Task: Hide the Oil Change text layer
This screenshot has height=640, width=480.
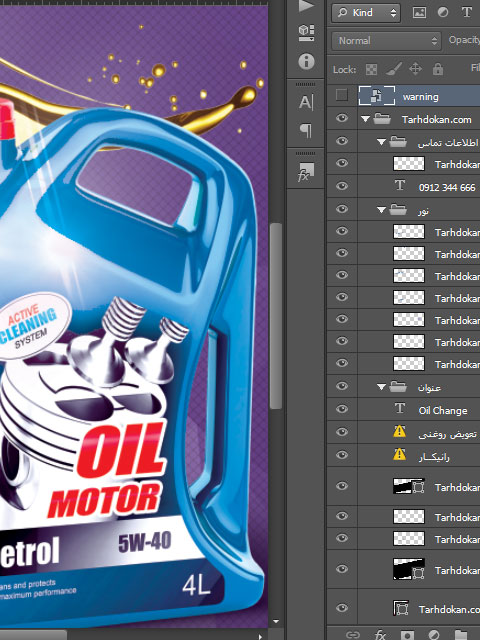Action: pos(342,409)
